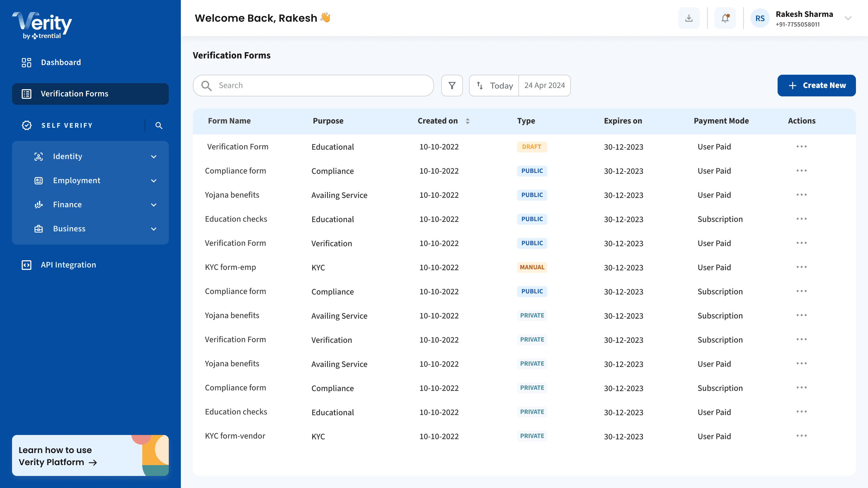Open the notifications bell

point(725,18)
